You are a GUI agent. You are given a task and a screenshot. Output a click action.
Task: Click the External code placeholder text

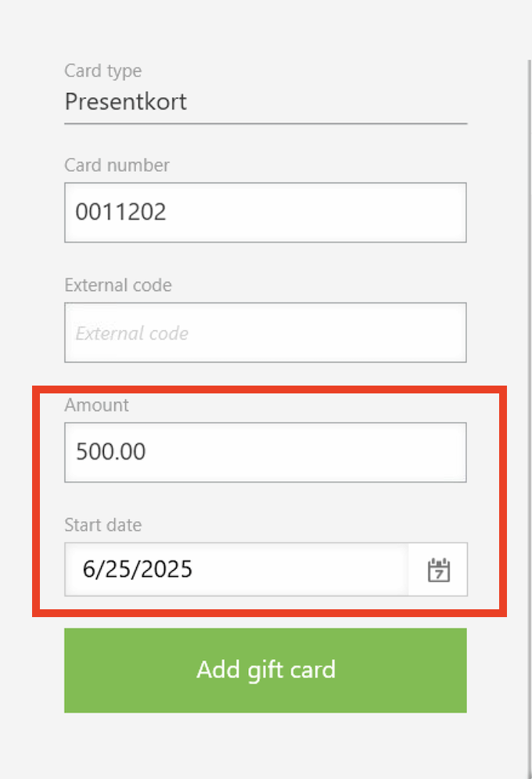(132, 333)
